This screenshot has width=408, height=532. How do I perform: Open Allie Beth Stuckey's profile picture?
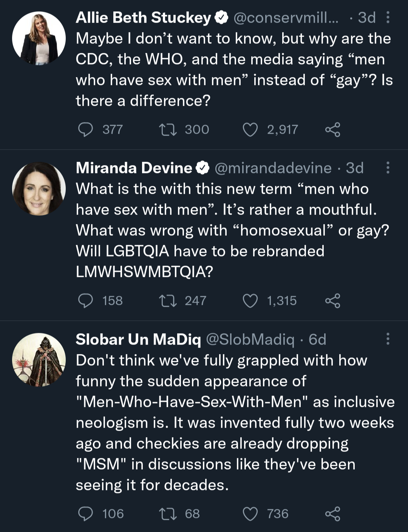tap(39, 39)
